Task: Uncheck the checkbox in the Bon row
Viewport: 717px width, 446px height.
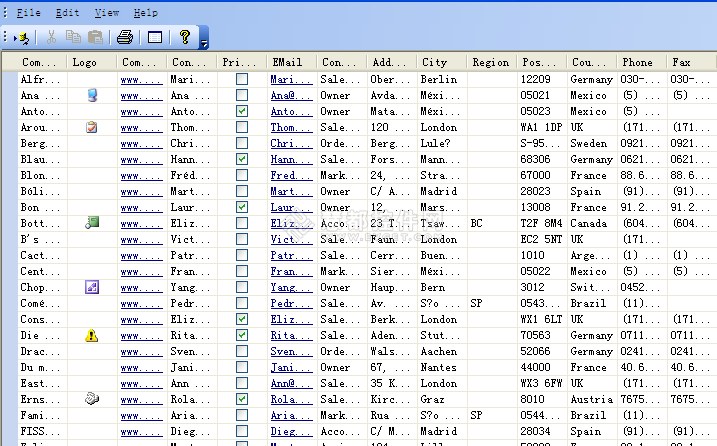Action: 242,207
